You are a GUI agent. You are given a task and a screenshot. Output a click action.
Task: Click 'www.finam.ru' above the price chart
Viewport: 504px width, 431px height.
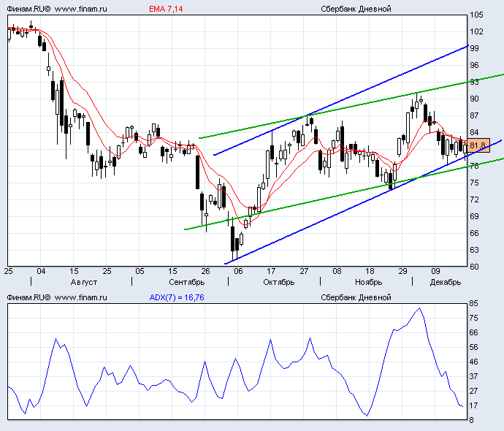(80, 9)
